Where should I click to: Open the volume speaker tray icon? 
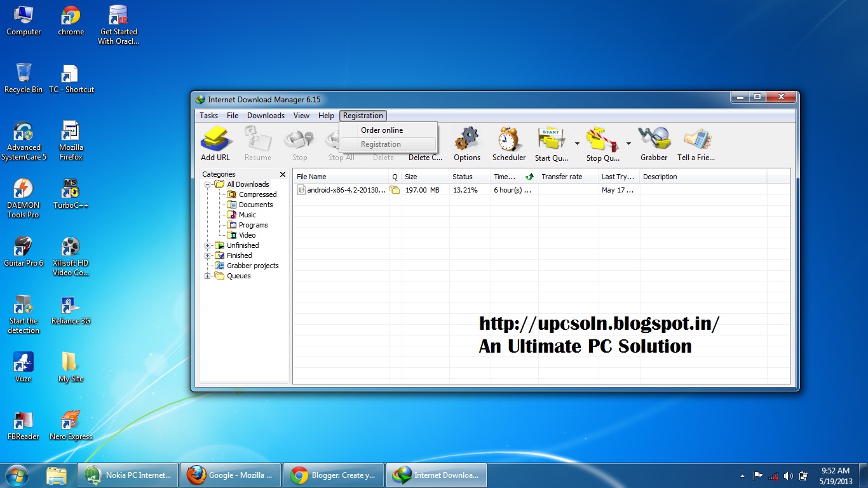[x=789, y=475]
